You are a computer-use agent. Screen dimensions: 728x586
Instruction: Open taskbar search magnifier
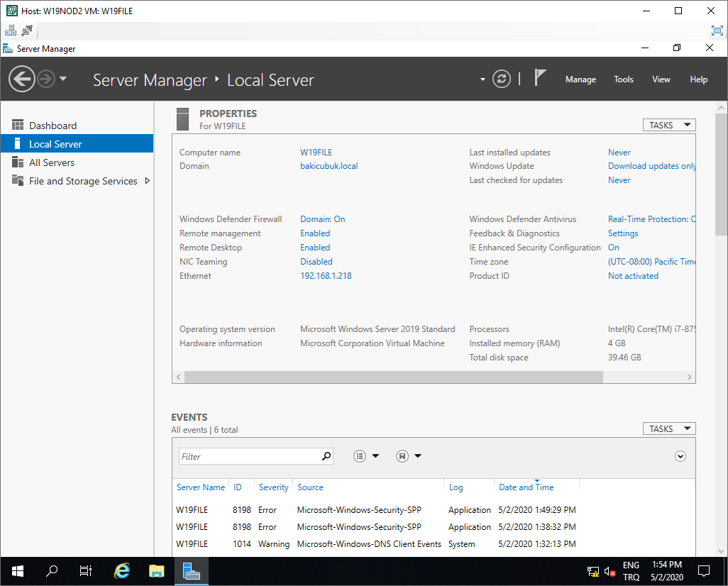tap(52, 571)
